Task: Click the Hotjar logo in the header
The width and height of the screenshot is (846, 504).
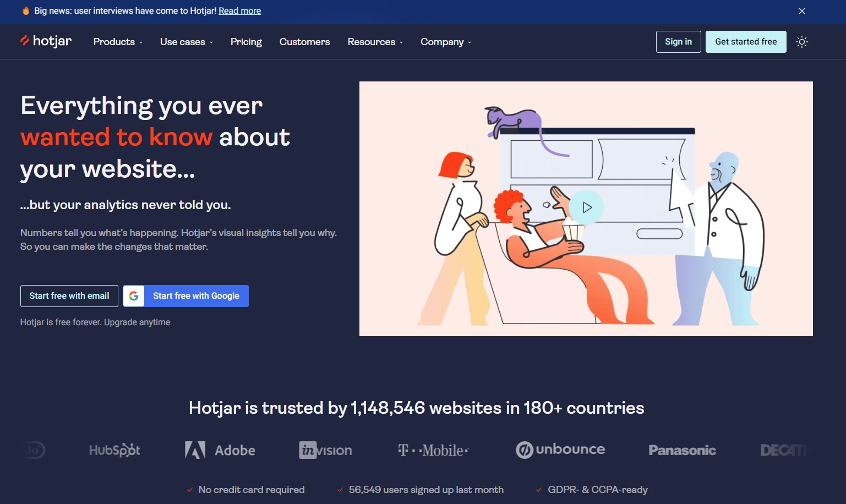Action: click(46, 41)
